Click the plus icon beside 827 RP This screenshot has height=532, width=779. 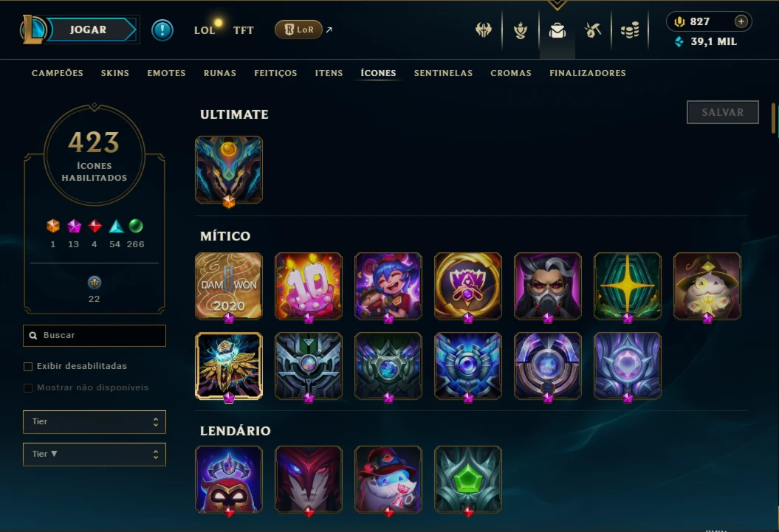(741, 21)
